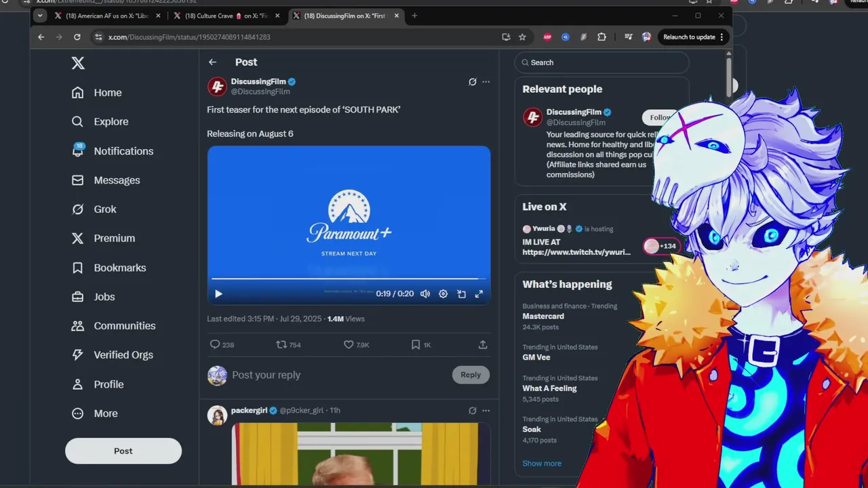Viewport: 868px width, 488px height.
Task: Click the Grok icon on packergirl's reply
Action: pos(473,411)
